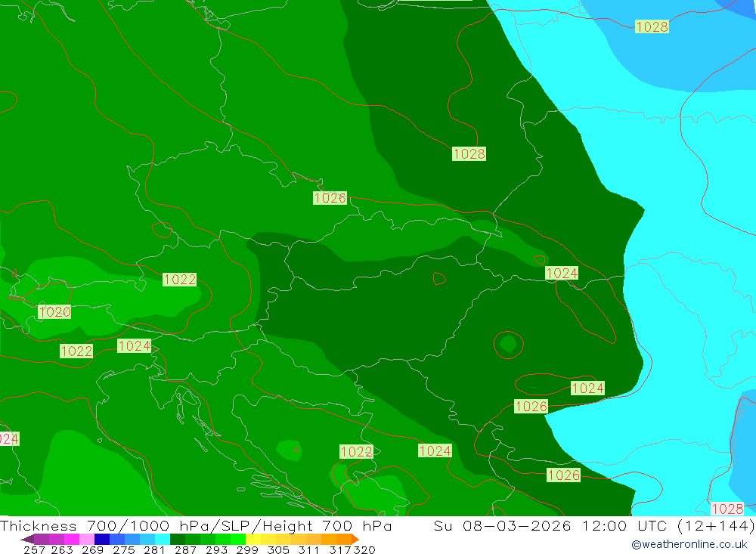Click the 'Thickness 700/1000 hPa/SLP/Height 700 hPa' title
Image resolution: width=756 pixels, height=554 pixels.
pos(196,525)
